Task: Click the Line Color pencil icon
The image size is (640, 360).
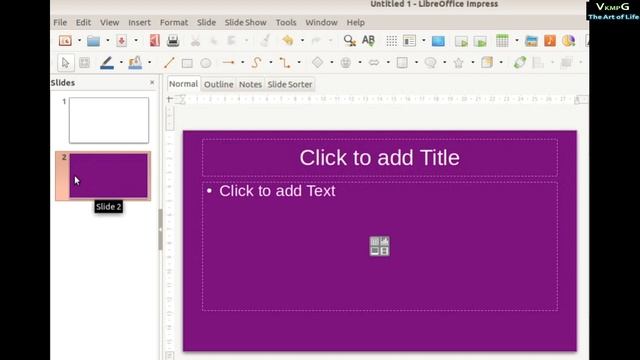Action: (107, 63)
